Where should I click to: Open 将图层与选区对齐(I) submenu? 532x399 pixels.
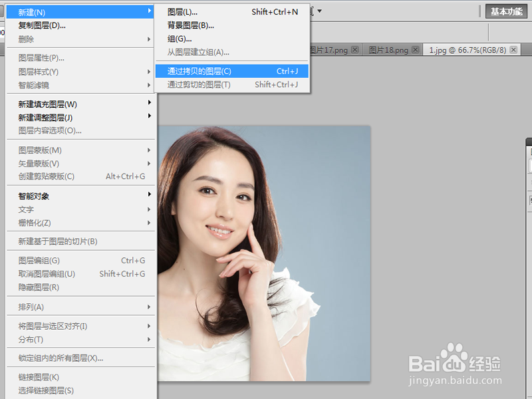(80, 327)
